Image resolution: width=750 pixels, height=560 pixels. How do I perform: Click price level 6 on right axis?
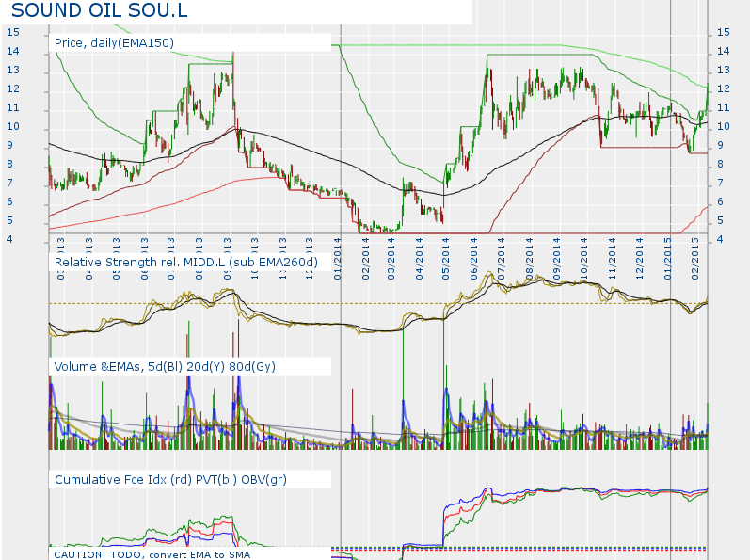click(720, 201)
